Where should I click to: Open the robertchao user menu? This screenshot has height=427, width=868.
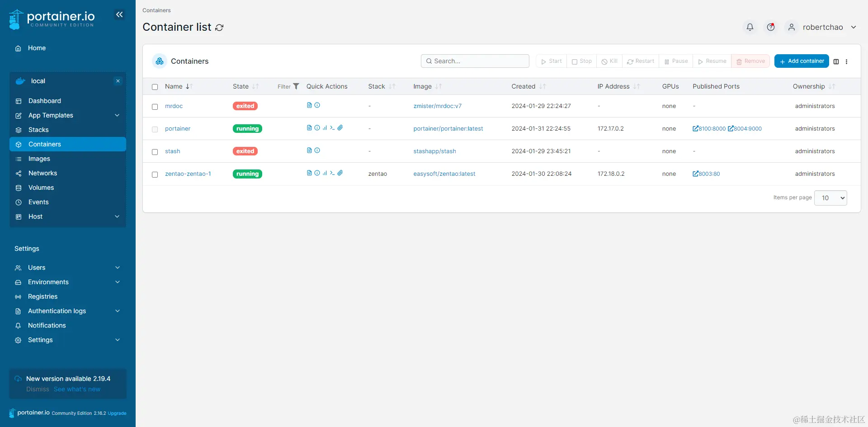click(x=822, y=27)
